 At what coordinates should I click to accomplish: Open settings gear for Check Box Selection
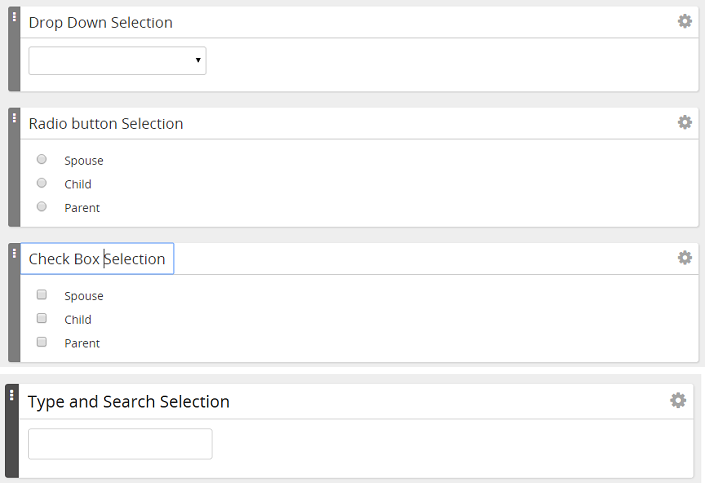684,258
